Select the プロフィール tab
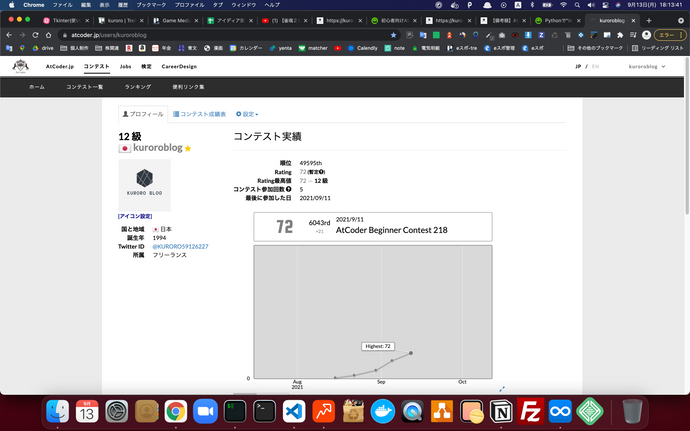690x431 pixels. click(x=143, y=114)
